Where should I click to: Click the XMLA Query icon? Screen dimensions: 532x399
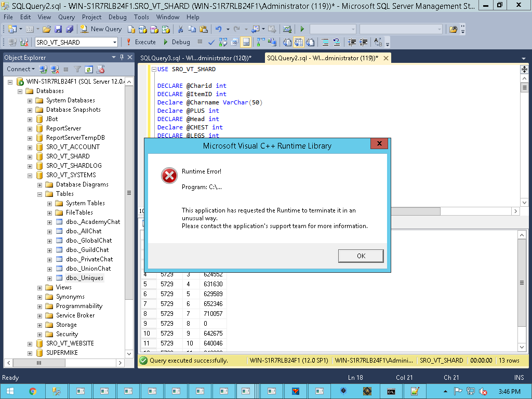pyautogui.click(x=166, y=29)
